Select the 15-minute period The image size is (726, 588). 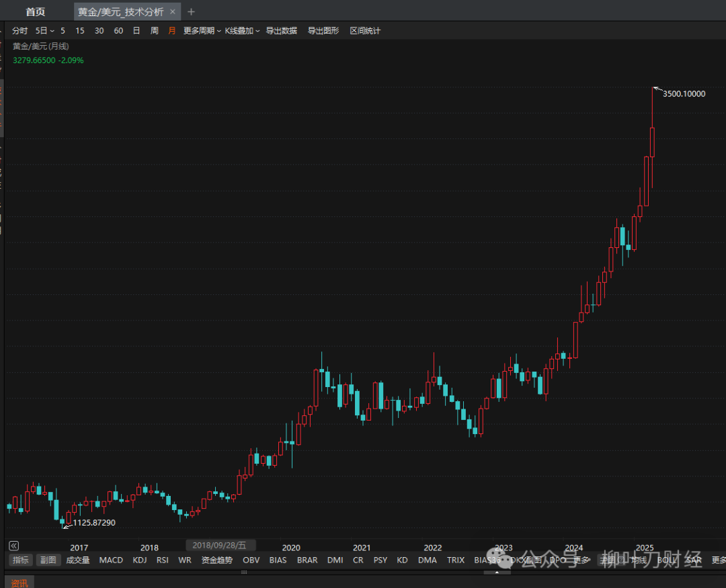click(79, 30)
